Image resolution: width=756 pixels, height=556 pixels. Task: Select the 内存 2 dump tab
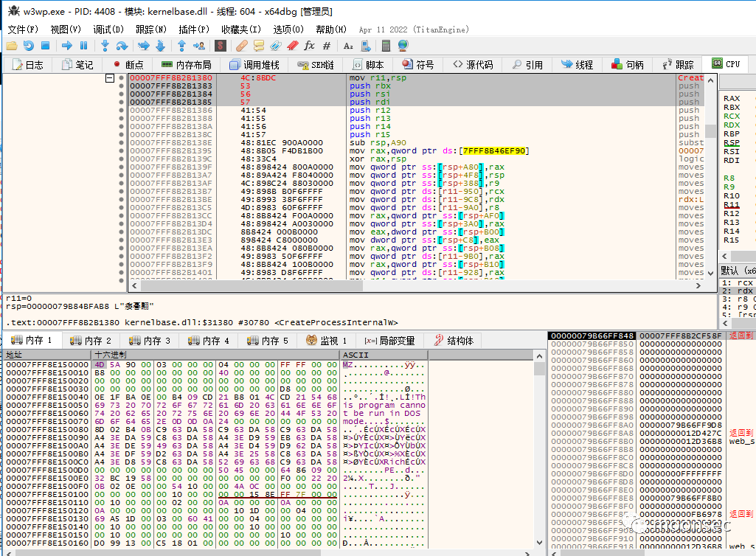[x=91, y=341]
